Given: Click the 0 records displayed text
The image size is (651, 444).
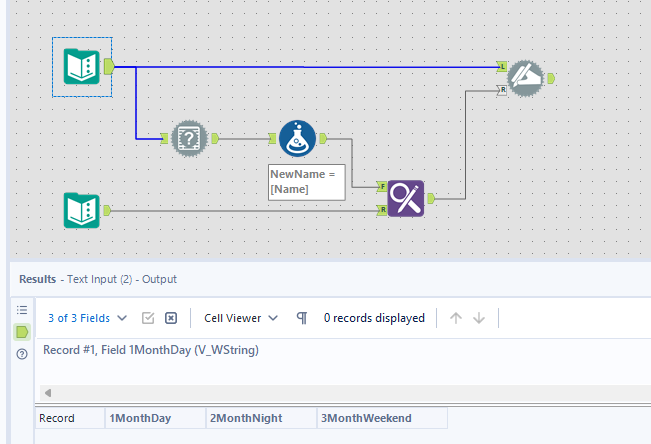Looking at the screenshot, I should (x=374, y=318).
